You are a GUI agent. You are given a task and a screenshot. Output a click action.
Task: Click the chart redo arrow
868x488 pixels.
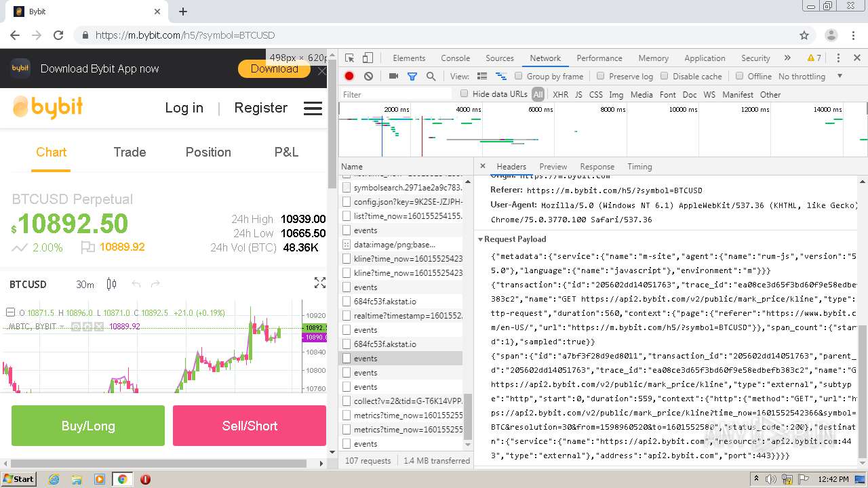tap(155, 284)
